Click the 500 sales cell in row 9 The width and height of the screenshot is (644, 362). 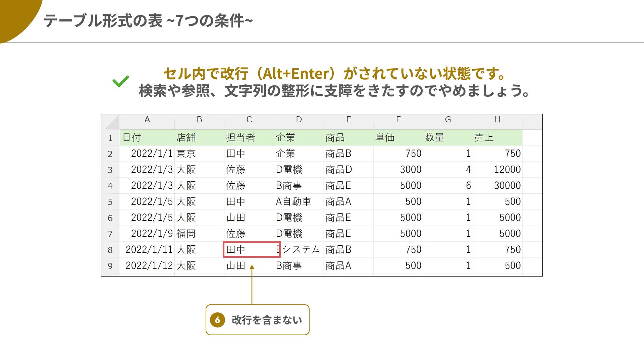point(497,266)
